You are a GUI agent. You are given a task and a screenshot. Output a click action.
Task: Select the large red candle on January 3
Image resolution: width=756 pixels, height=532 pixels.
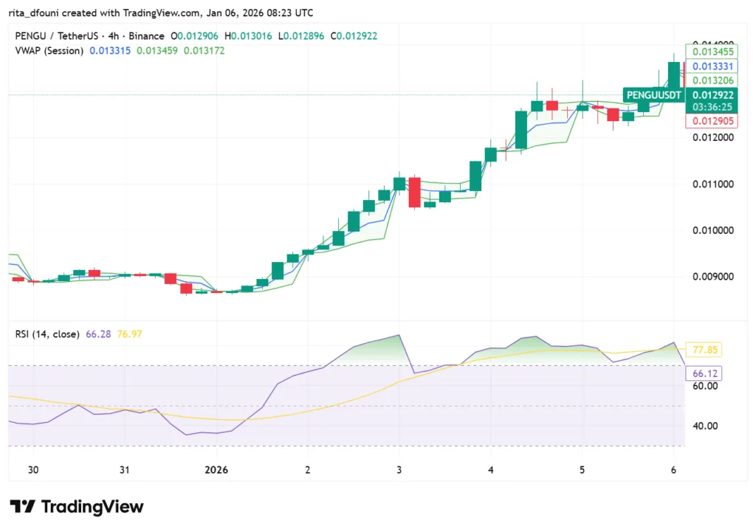tap(415, 193)
